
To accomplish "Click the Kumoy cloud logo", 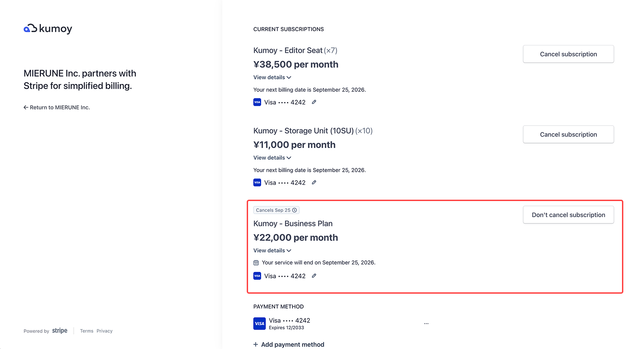I will tap(48, 29).
